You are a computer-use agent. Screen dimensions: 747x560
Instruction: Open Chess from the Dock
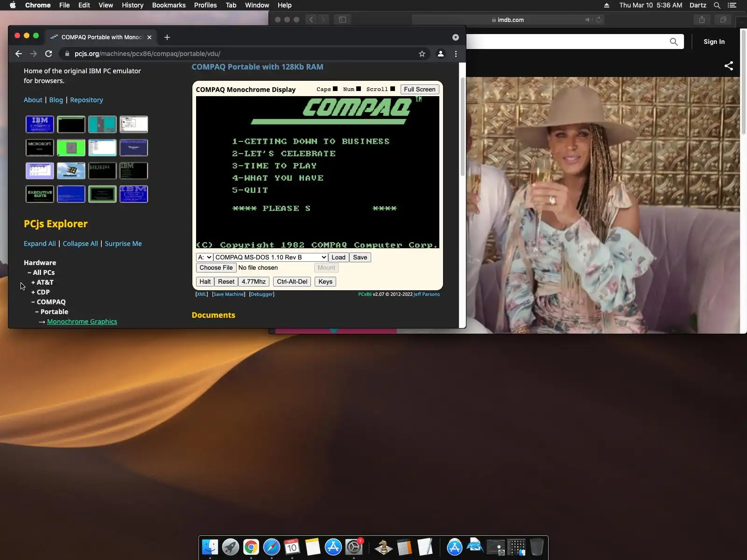(x=384, y=547)
